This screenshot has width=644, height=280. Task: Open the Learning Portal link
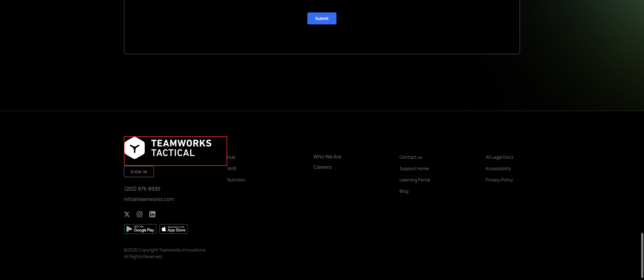click(x=414, y=180)
